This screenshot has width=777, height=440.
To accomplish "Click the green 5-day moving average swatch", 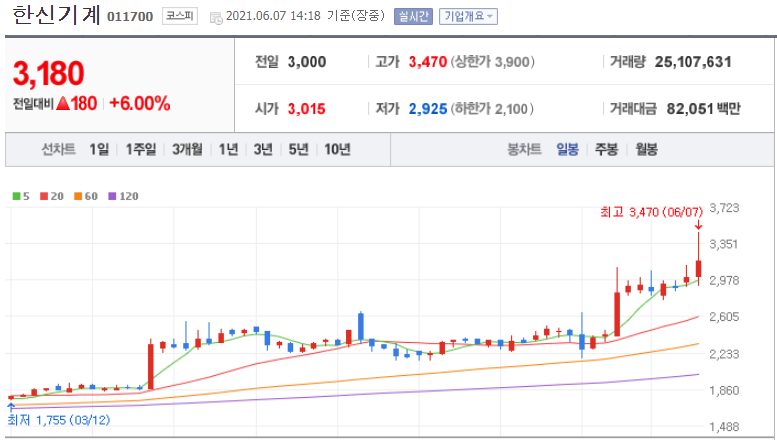I will pos(16,196).
